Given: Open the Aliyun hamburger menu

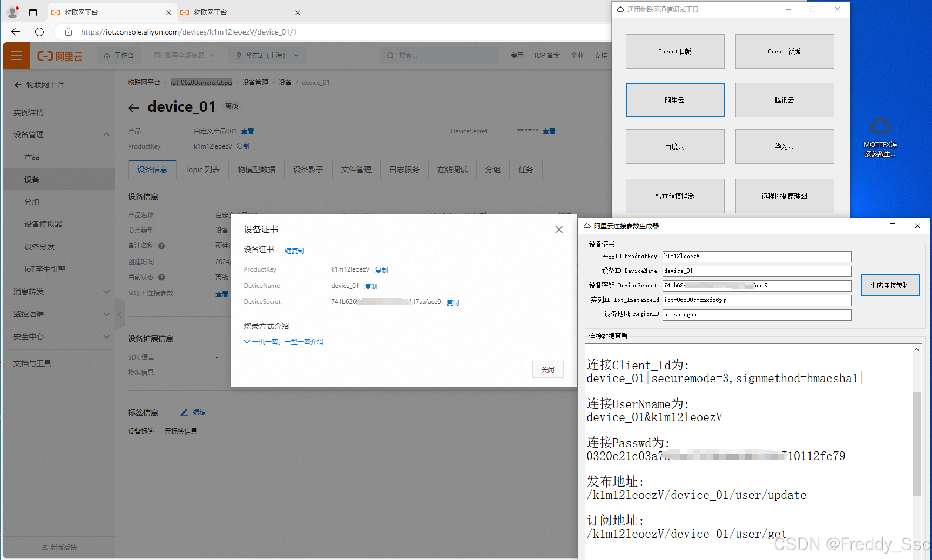Looking at the screenshot, I should coord(16,56).
